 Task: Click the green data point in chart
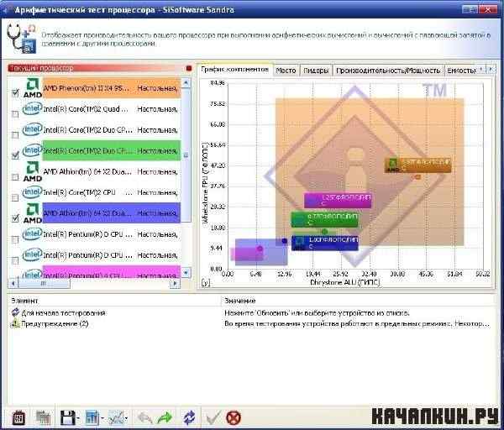coord(324,232)
